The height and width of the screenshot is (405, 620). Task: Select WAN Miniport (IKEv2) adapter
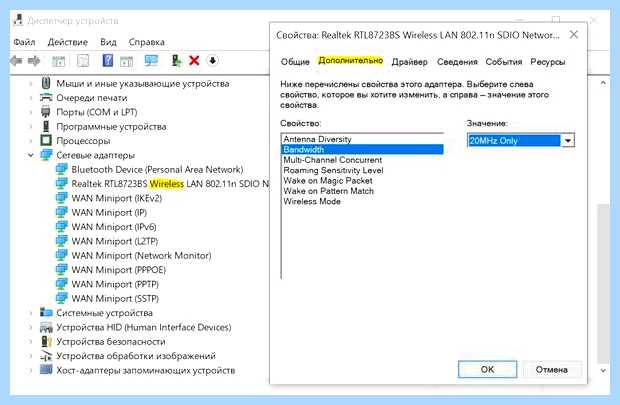[117, 198]
